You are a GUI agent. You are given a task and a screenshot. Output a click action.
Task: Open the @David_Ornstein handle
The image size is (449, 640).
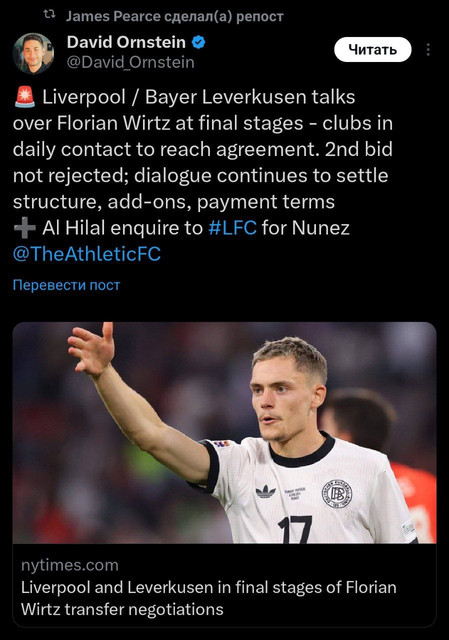[131, 62]
